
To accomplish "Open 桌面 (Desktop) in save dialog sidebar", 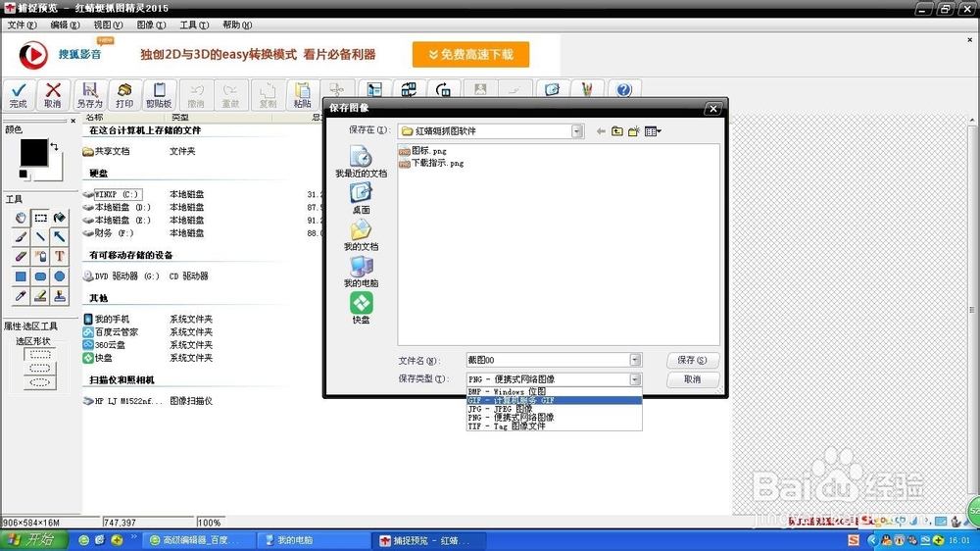I will 362,198.
